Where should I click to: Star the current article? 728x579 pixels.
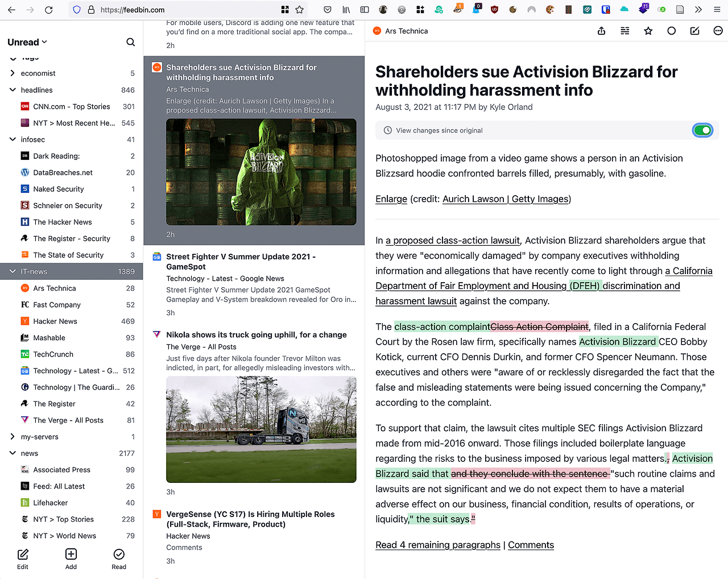tap(648, 31)
